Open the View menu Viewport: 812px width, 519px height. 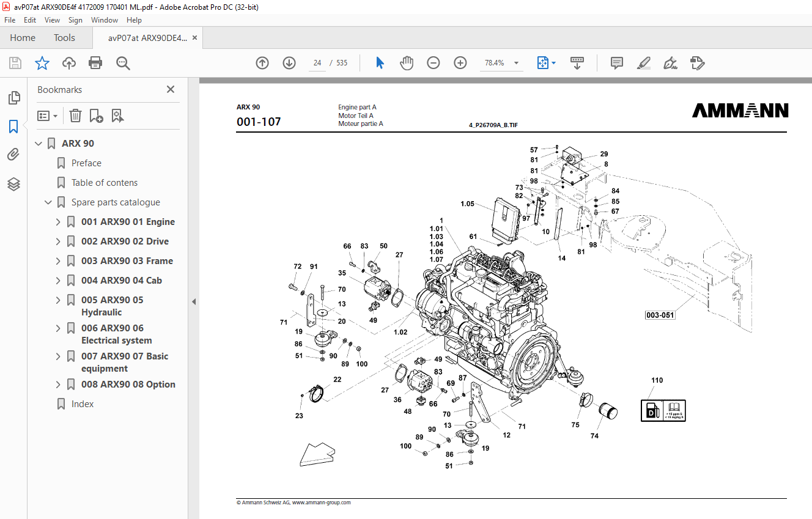[x=52, y=20]
